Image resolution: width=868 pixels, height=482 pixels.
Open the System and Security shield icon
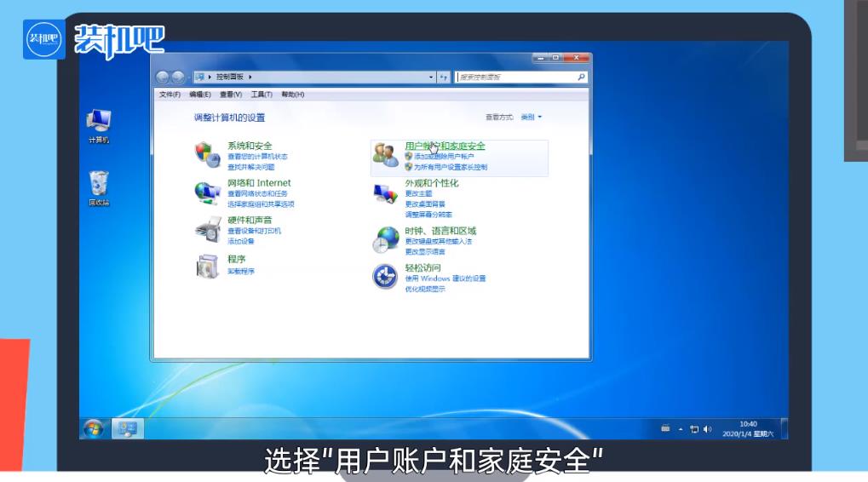pyautogui.click(x=208, y=154)
